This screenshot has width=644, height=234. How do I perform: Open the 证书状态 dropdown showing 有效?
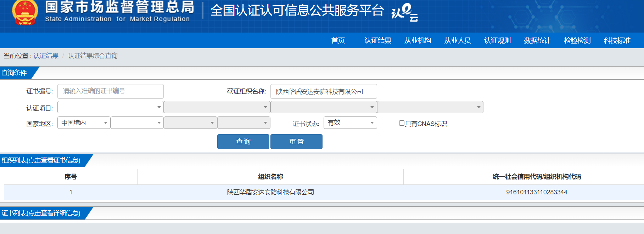(x=350, y=123)
